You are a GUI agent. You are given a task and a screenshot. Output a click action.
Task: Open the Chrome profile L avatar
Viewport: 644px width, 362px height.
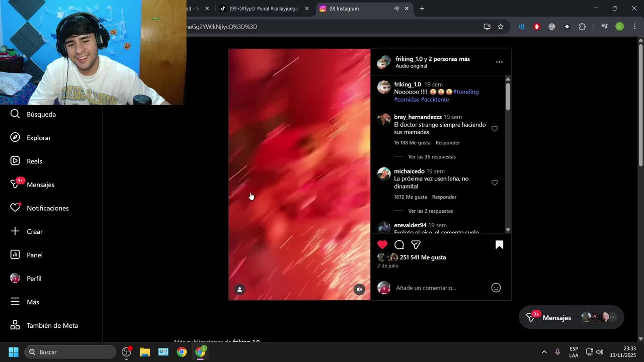pos(619,27)
